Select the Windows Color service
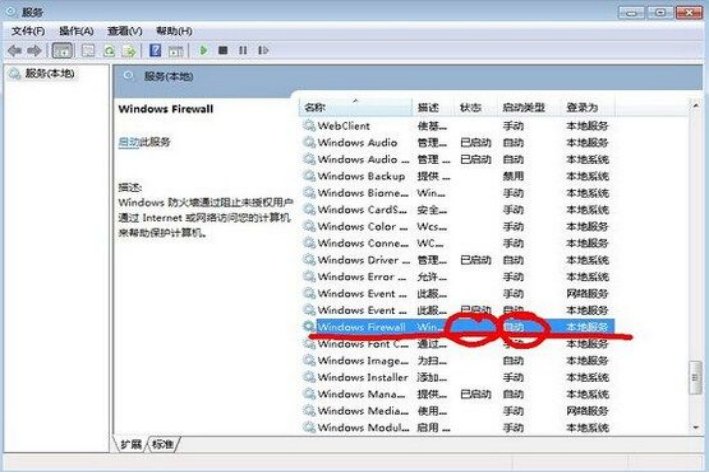Screen dimensions: 709x473 click(x=457, y=226)
